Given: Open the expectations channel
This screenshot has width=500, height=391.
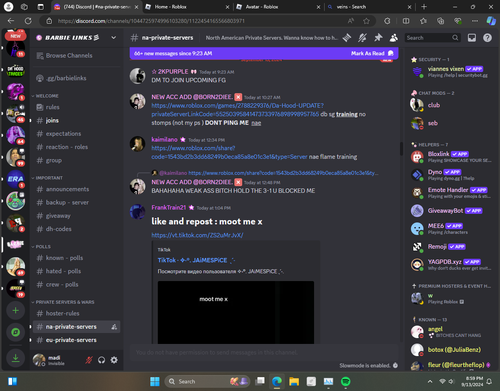Looking at the screenshot, I should (x=76, y=134).
